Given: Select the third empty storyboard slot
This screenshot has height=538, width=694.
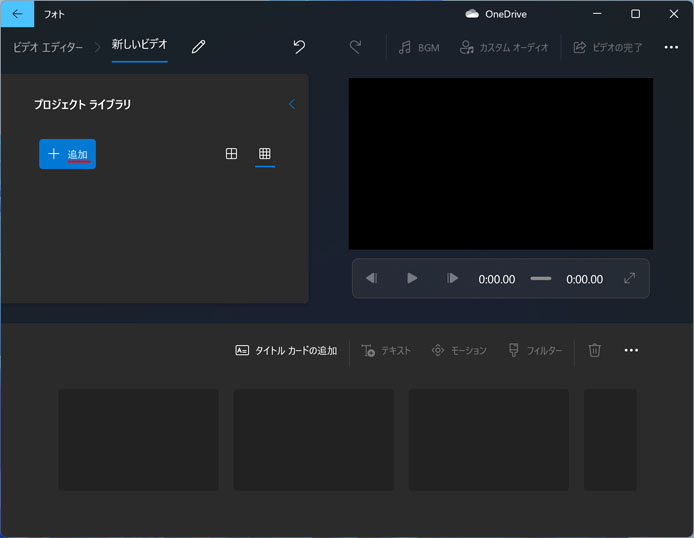Looking at the screenshot, I should [x=489, y=440].
